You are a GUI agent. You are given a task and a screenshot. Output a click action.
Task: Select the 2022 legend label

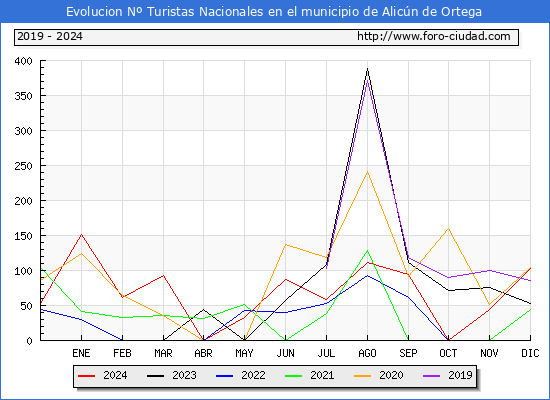coord(253,375)
